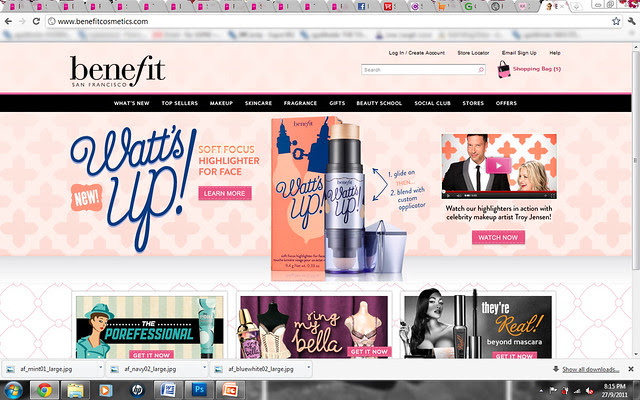
Task: Click Log In / Create Account link
Action: (417, 53)
